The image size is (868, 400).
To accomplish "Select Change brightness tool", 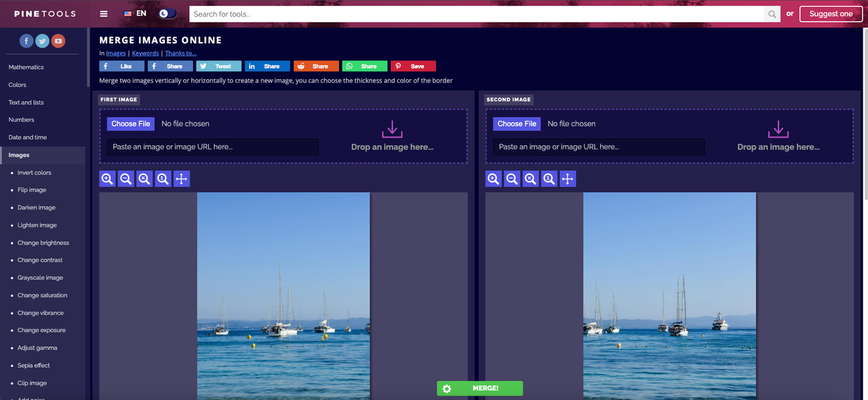I will 43,243.
